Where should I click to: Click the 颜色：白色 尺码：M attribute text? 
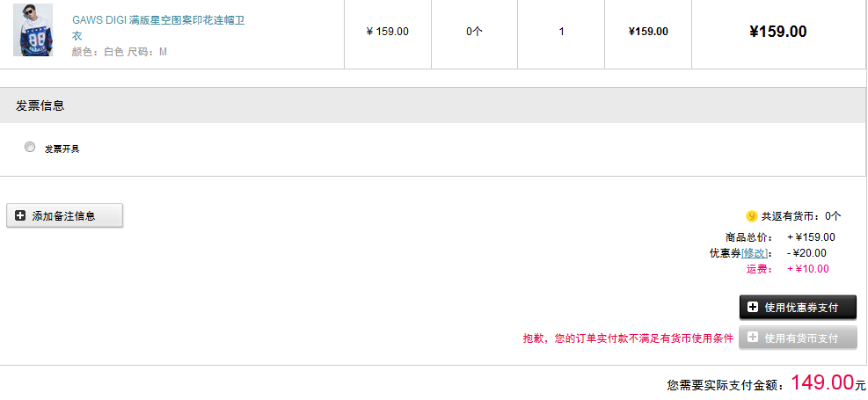120,52
